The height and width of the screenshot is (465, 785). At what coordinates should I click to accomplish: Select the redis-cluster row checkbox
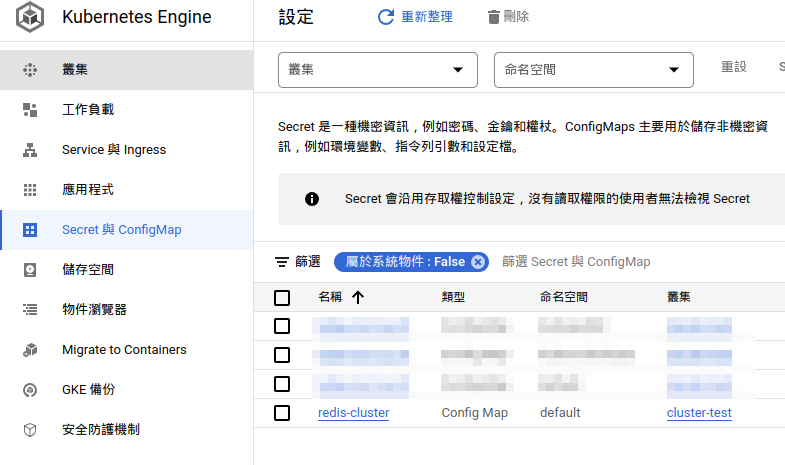(x=282, y=413)
